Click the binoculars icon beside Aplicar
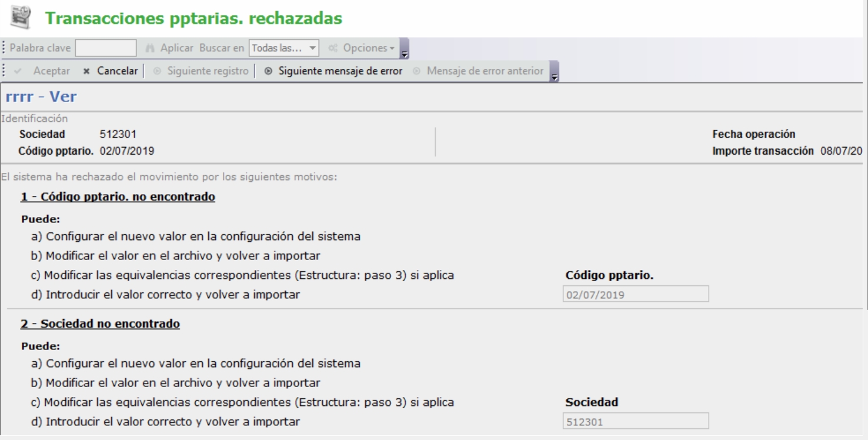 tap(150, 48)
